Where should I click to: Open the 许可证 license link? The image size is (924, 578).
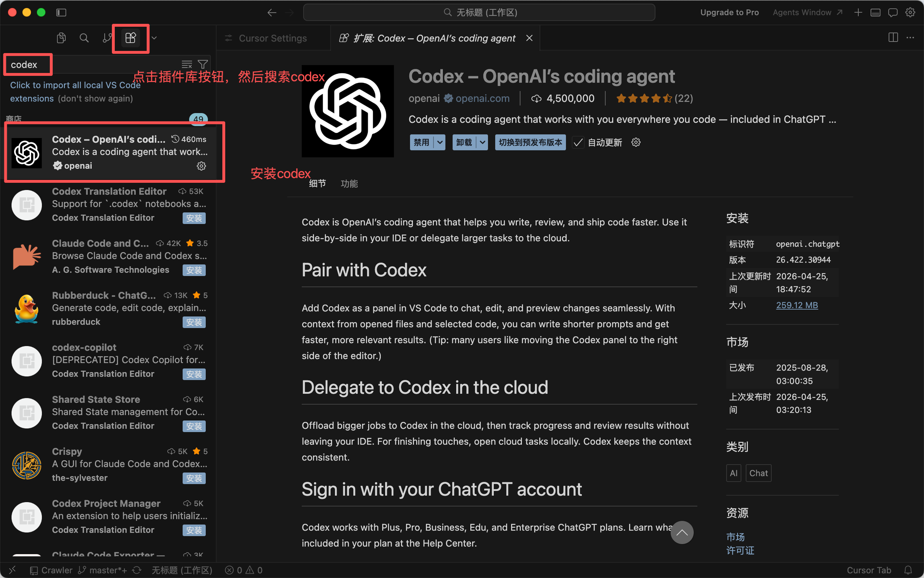coord(740,551)
